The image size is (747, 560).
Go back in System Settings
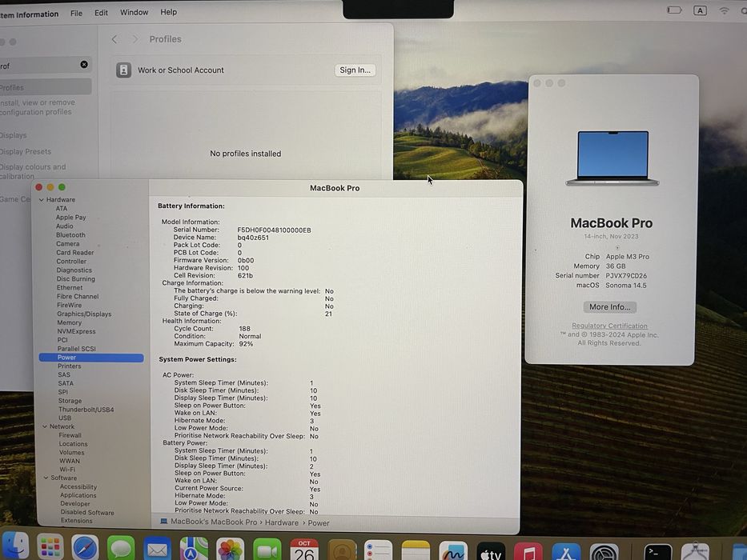[114, 39]
